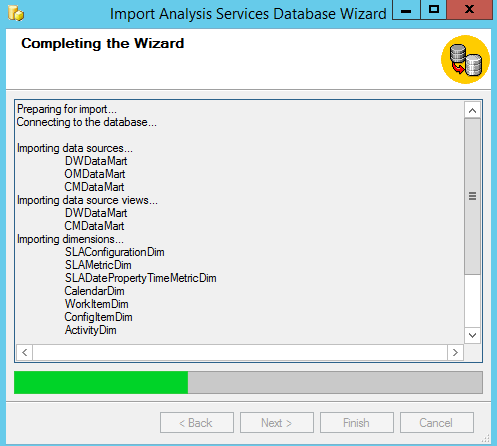This screenshot has height=446, width=497.
Task: Click the Cancel button
Action: (437, 423)
